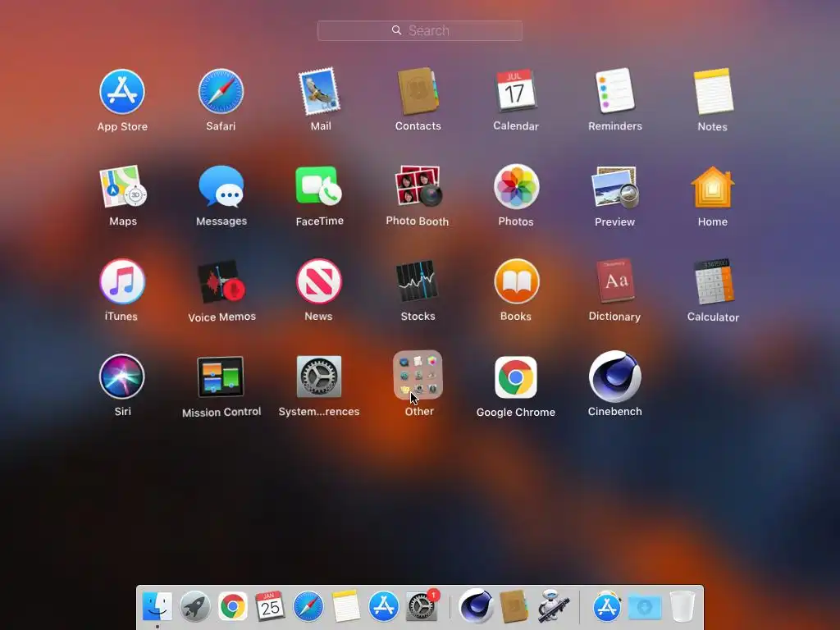This screenshot has width=840, height=630.
Task: Click the "System...rences" label text
Action: click(319, 412)
